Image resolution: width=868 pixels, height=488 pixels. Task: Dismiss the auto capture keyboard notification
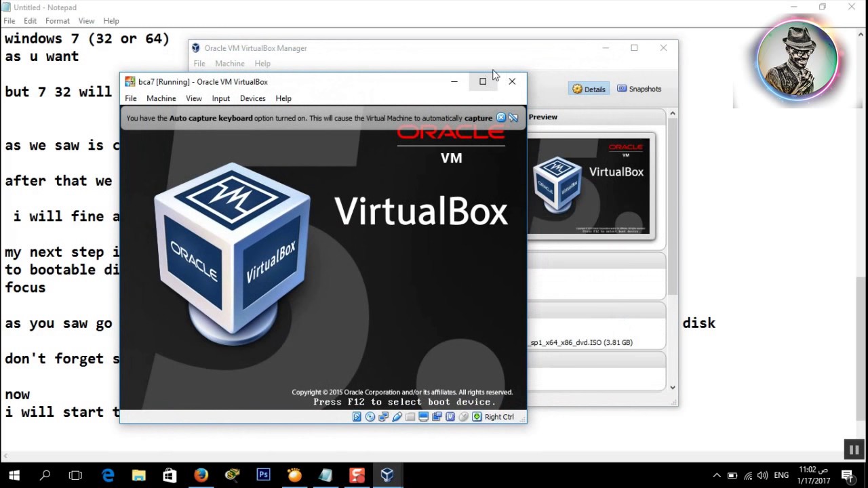(x=501, y=118)
